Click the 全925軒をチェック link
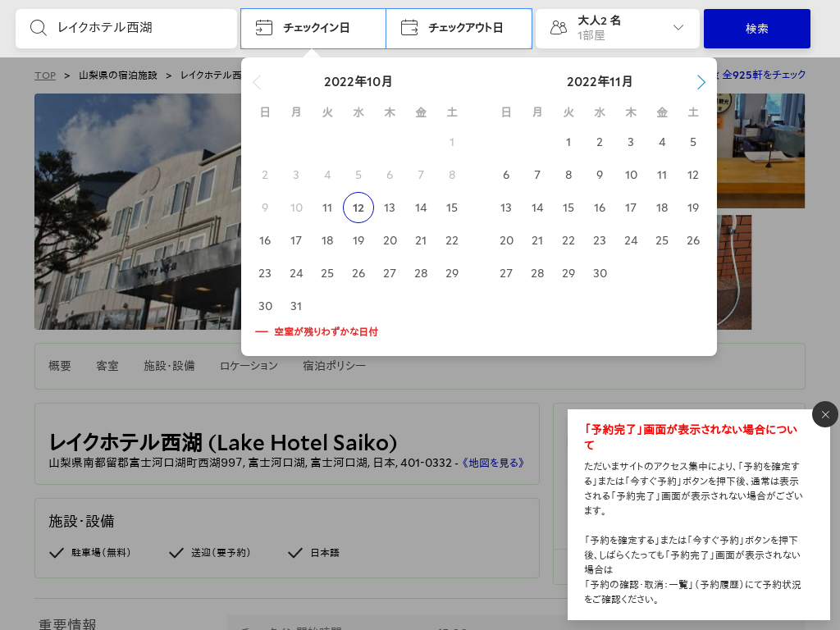 764,75
